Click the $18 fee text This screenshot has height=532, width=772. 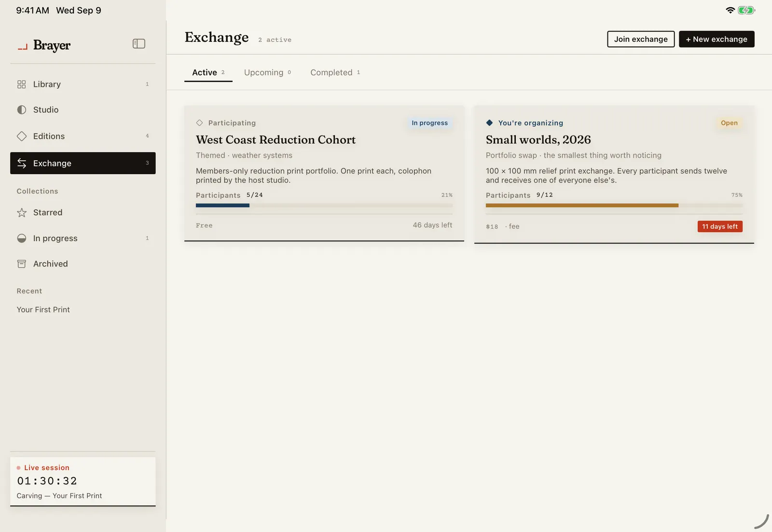point(503,227)
